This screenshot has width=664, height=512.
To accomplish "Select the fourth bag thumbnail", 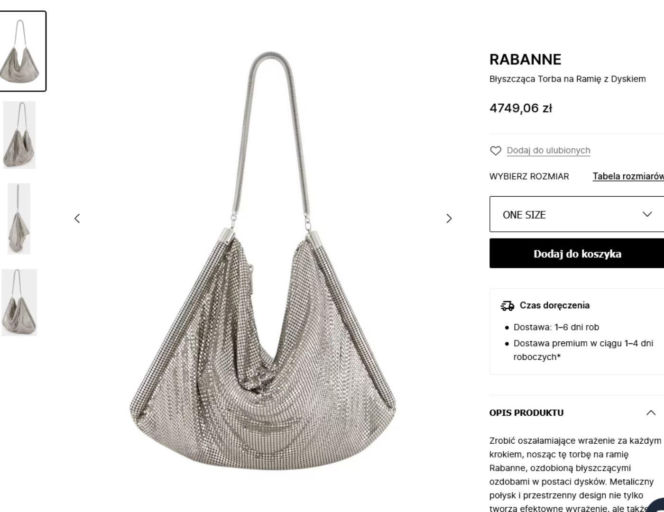I will pyautogui.click(x=19, y=302).
